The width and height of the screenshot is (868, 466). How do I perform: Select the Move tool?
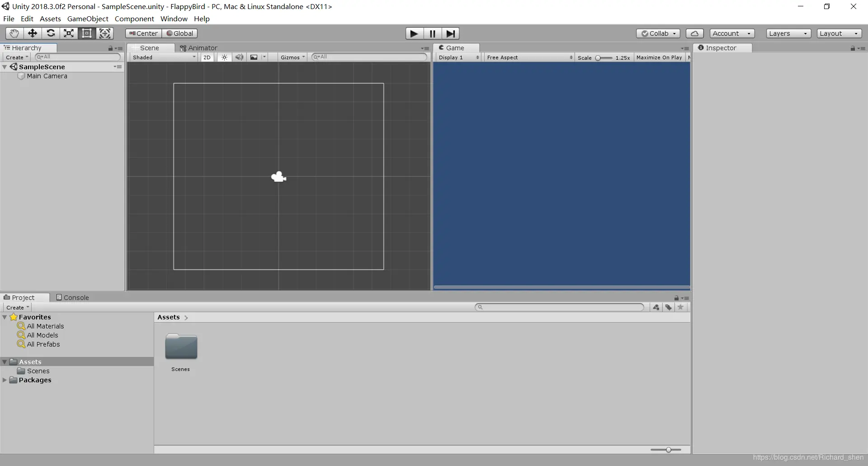click(x=33, y=33)
